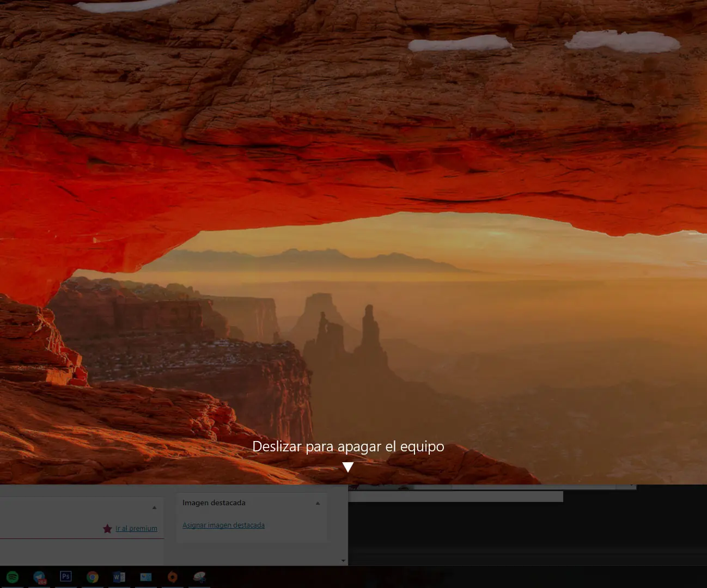Open the Ir al premium link
Viewport: 707px width, 588px height.
(x=136, y=528)
